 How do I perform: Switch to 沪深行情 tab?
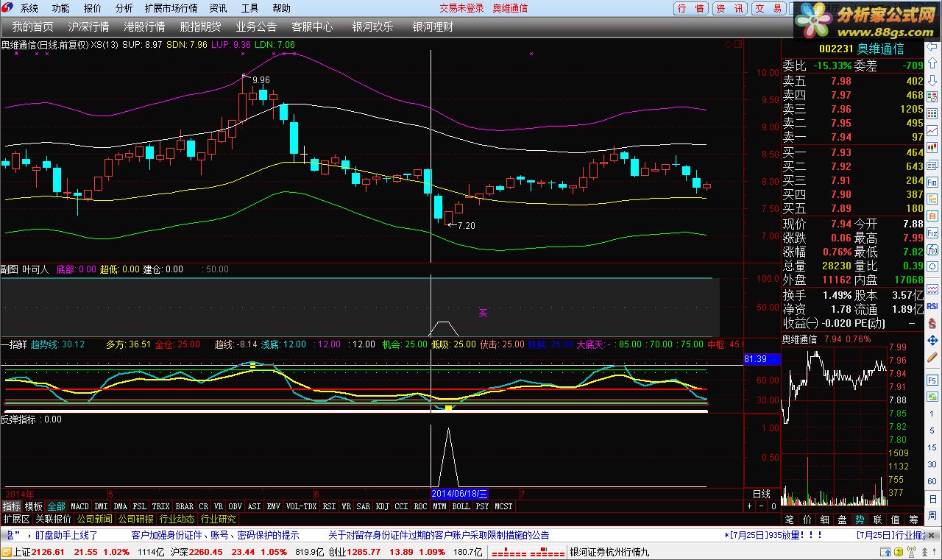(x=88, y=26)
